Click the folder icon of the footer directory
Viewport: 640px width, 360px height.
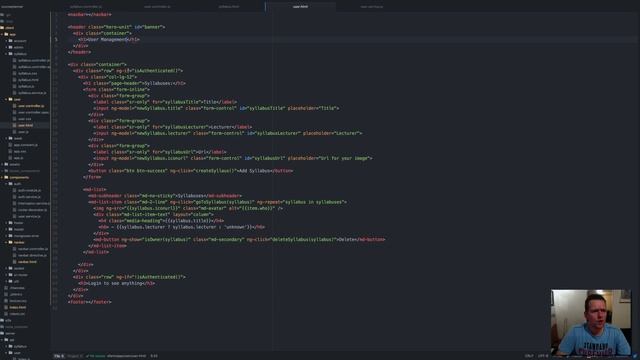(x=11, y=223)
